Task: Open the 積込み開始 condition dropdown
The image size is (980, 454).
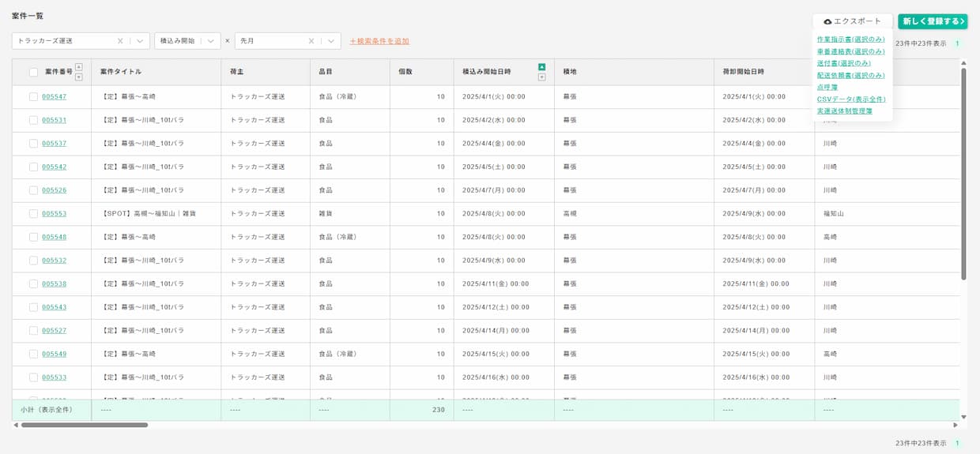Action: (x=210, y=41)
